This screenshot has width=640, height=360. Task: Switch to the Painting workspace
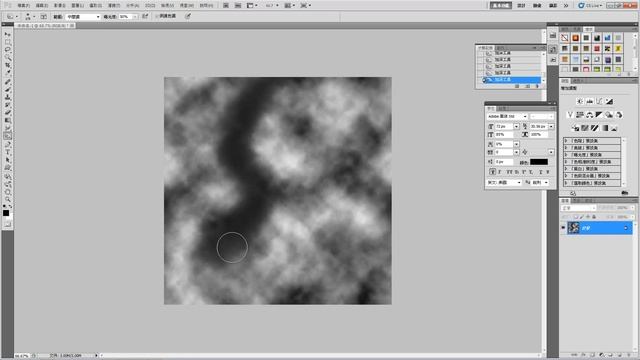pyautogui.click(x=537, y=5)
